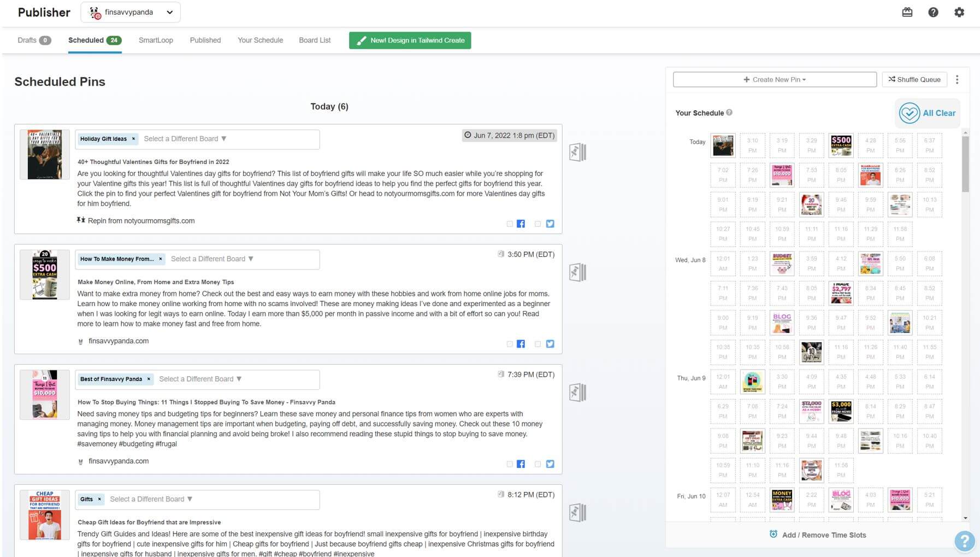Screen dimensions: 980x557
Task: Tick Facebook checkbox on Make Money Online pin
Action: (x=510, y=344)
